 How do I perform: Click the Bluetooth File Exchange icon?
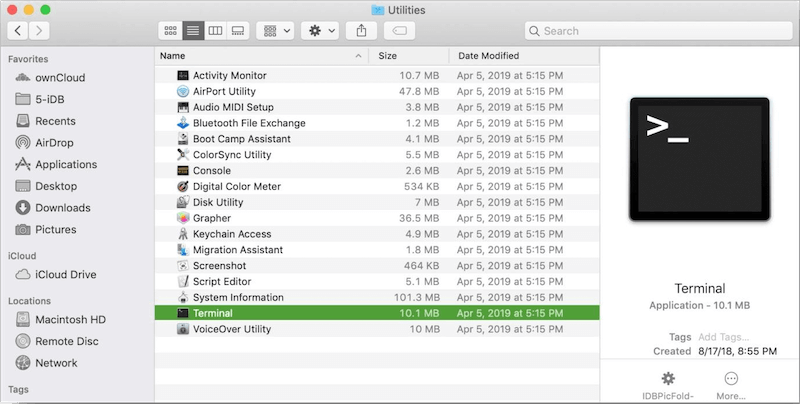183,123
